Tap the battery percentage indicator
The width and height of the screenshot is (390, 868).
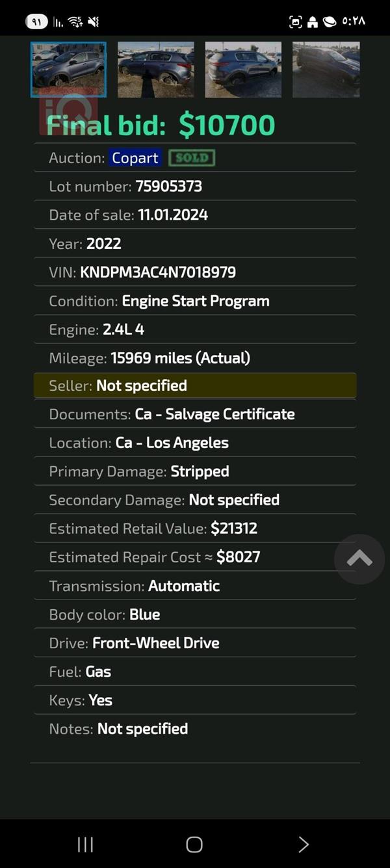click(x=36, y=21)
